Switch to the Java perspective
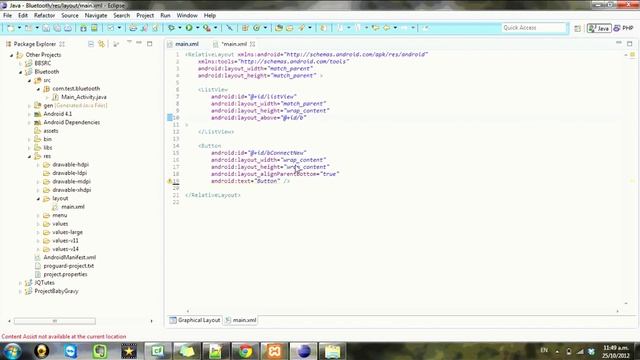Image resolution: width=640 pixels, height=360 pixels. 599,28
